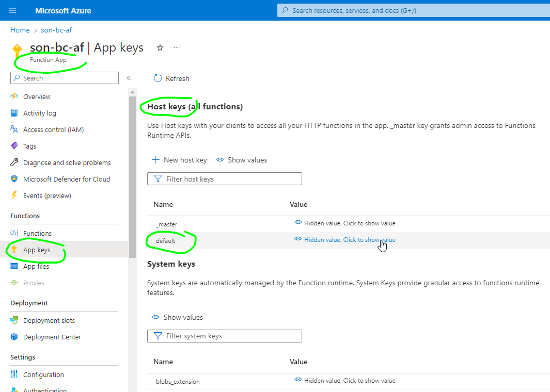Open the Azure portal hamburger menu
The height and width of the screenshot is (392, 550).
point(12,10)
